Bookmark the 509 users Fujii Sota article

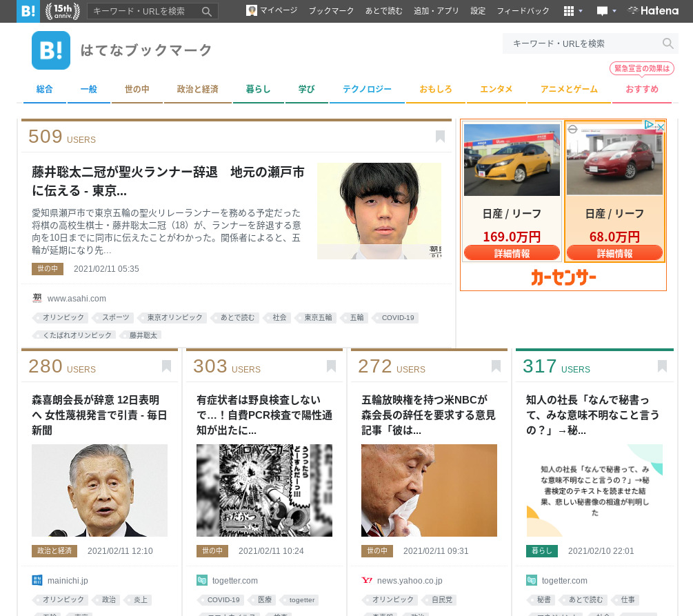click(x=440, y=136)
